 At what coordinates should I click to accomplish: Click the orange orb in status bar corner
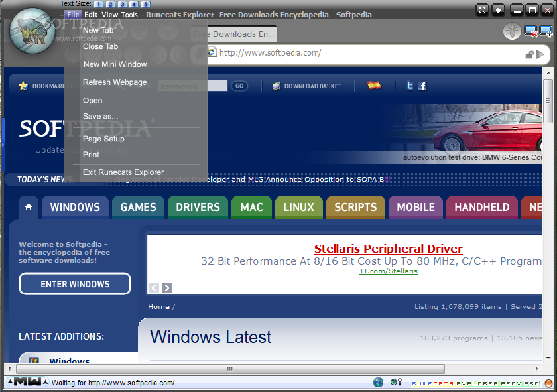click(549, 383)
